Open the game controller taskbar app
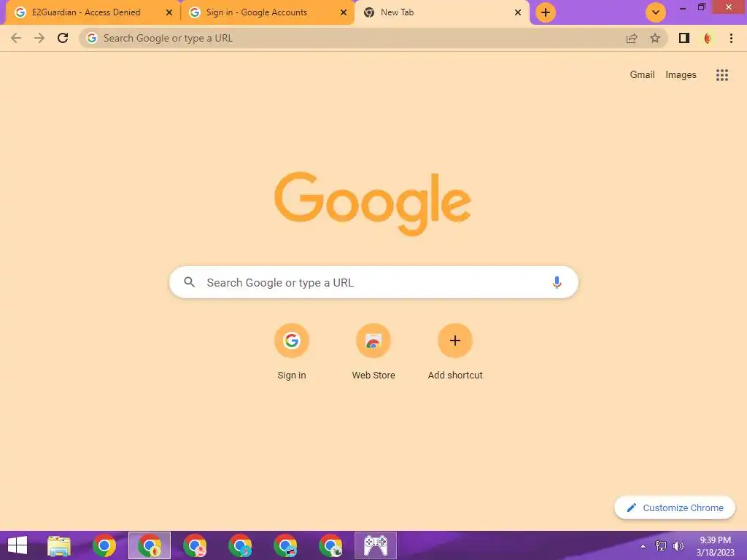The width and height of the screenshot is (747, 560). 376,545
